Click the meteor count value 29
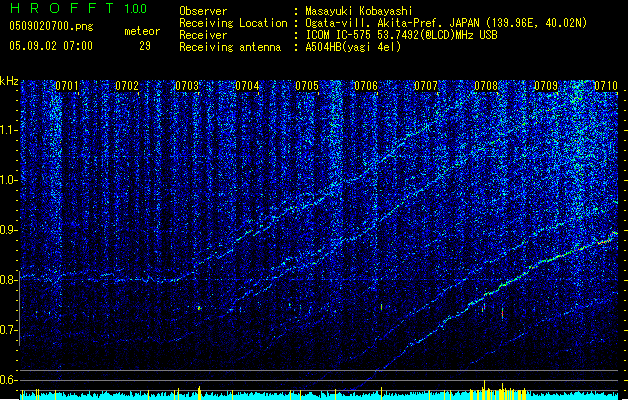Screen dimensions: 629x400 145,46
